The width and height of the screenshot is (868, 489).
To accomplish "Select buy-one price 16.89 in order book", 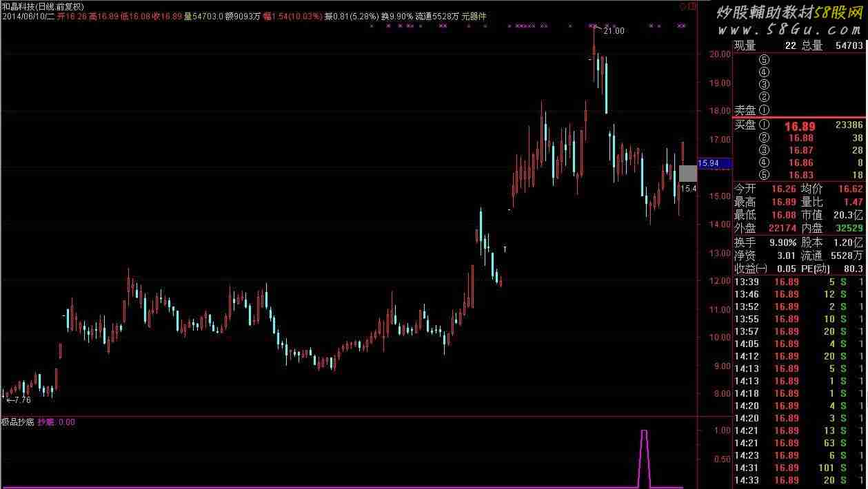I will click(800, 126).
